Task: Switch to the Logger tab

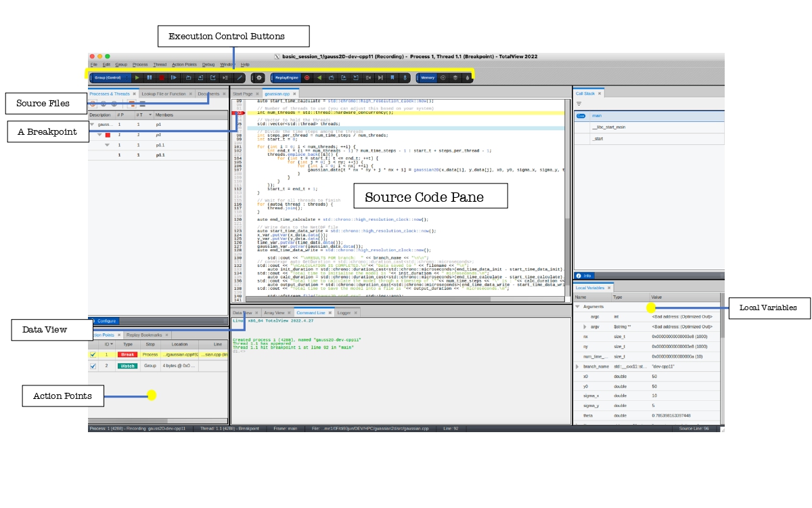Action: pos(344,313)
